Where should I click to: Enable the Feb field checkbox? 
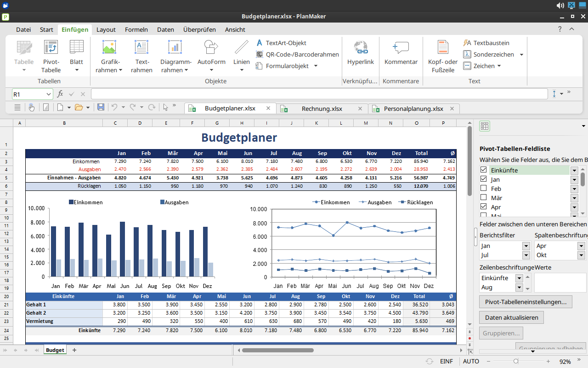coord(483,189)
